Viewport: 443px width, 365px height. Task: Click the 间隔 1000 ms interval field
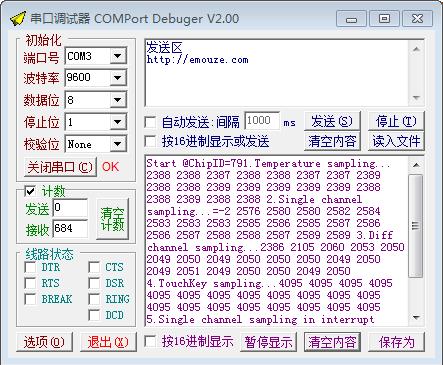click(x=262, y=121)
